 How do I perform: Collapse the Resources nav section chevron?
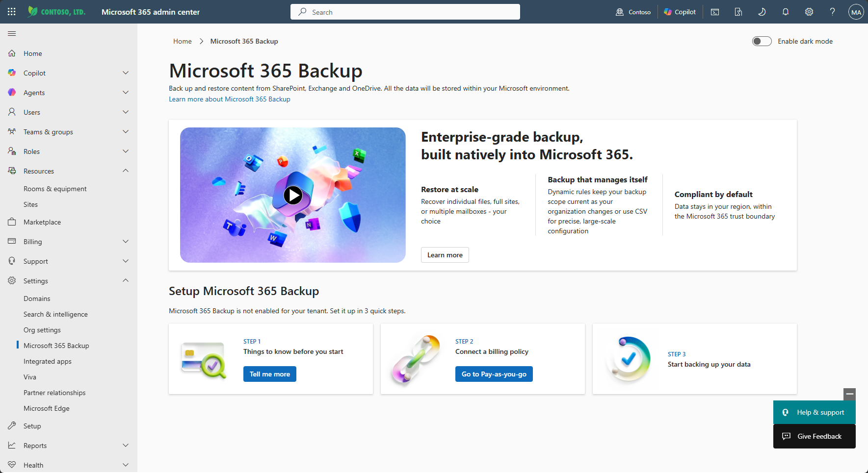pos(126,171)
